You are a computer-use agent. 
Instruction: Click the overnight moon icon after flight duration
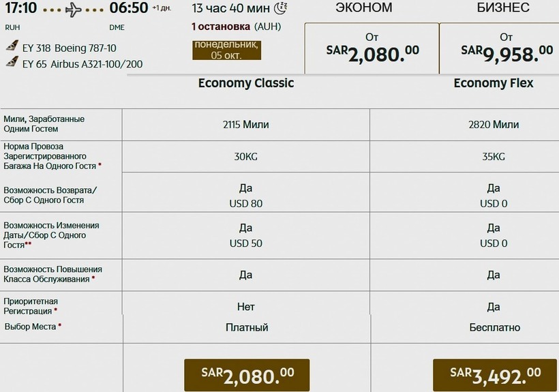click(281, 8)
